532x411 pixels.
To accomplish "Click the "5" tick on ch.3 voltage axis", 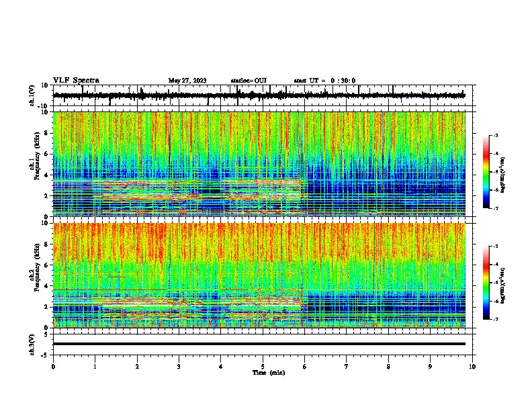I will (46, 334).
